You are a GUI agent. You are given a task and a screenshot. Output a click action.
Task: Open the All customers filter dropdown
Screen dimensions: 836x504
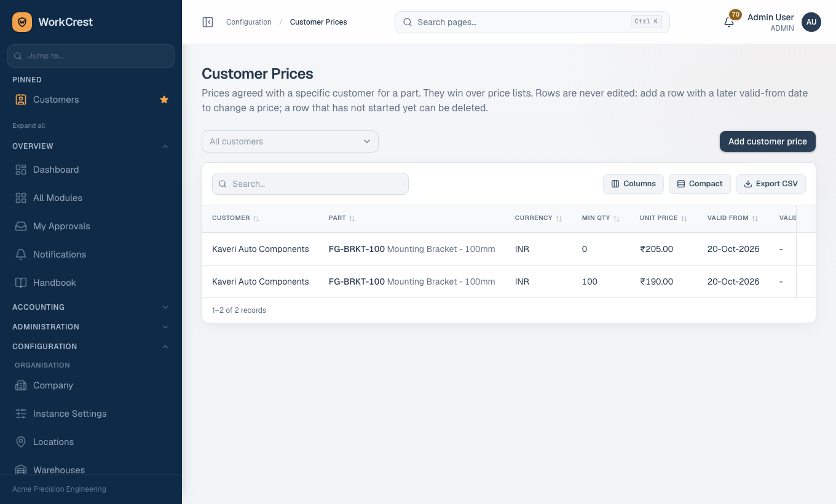(290, 141)
